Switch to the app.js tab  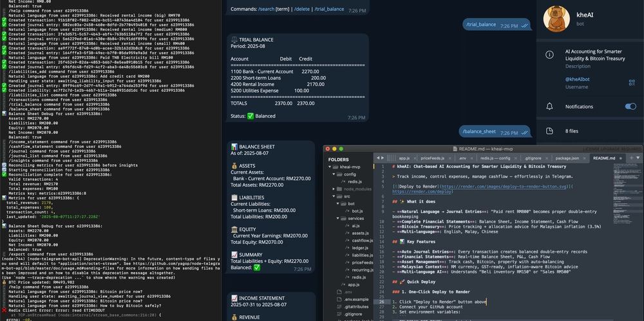(x=404, y=158)
